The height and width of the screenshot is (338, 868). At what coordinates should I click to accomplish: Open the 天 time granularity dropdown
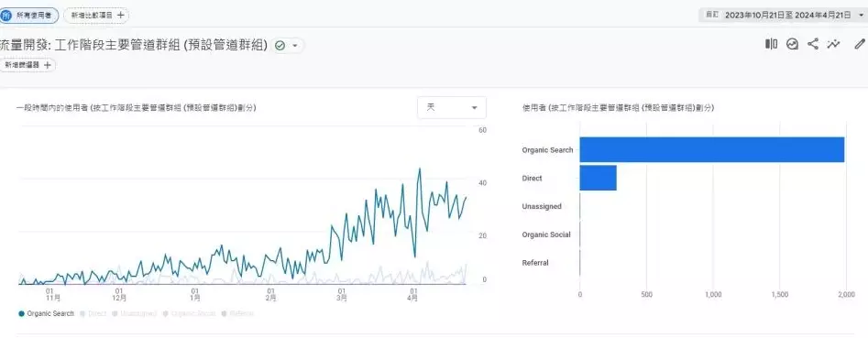tap(452, 107)
